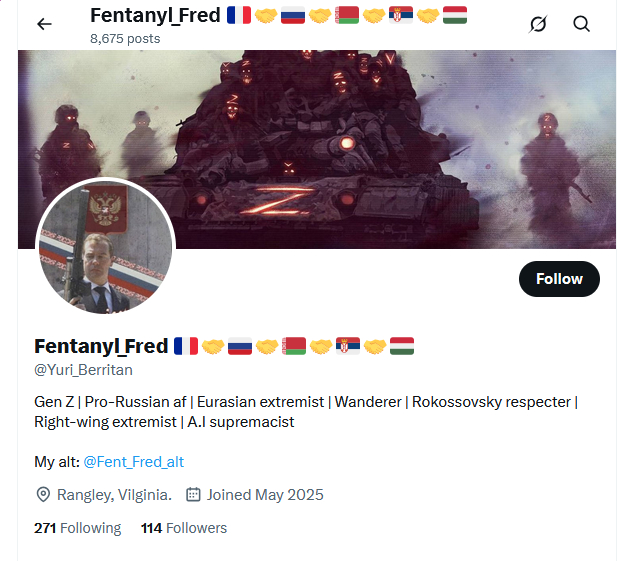The image size is (621, 561).
Task: Go back using the left arrow
Action: 44,24
